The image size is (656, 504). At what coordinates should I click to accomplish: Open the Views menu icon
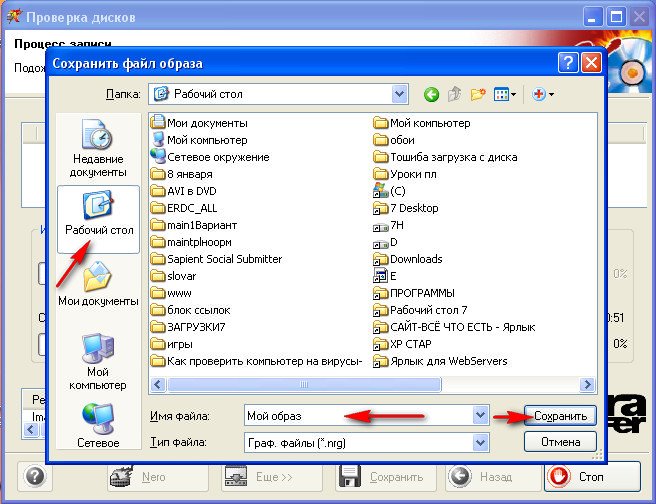click(x=505, y=95)
